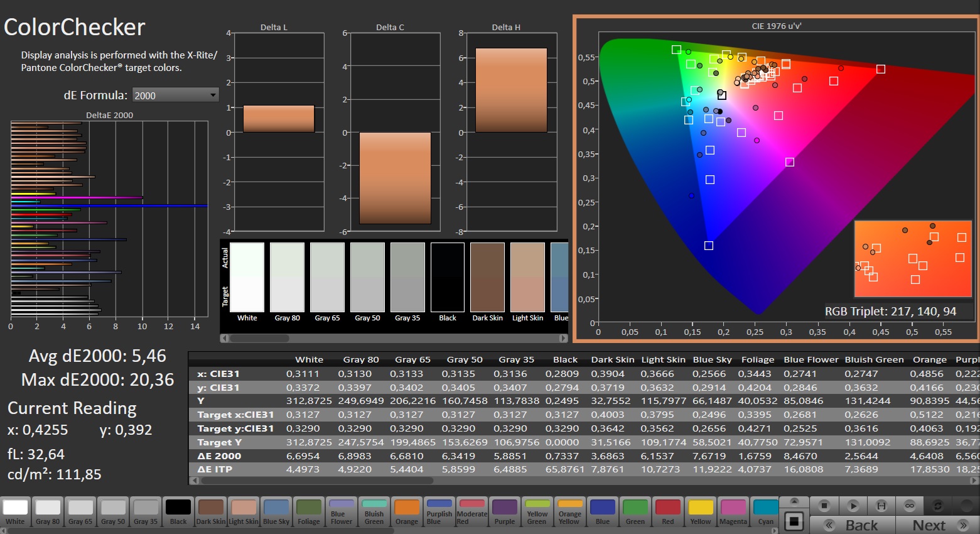The image size is (980, 534).
Task: Click the Back button
Action: [x=852, y=525]
